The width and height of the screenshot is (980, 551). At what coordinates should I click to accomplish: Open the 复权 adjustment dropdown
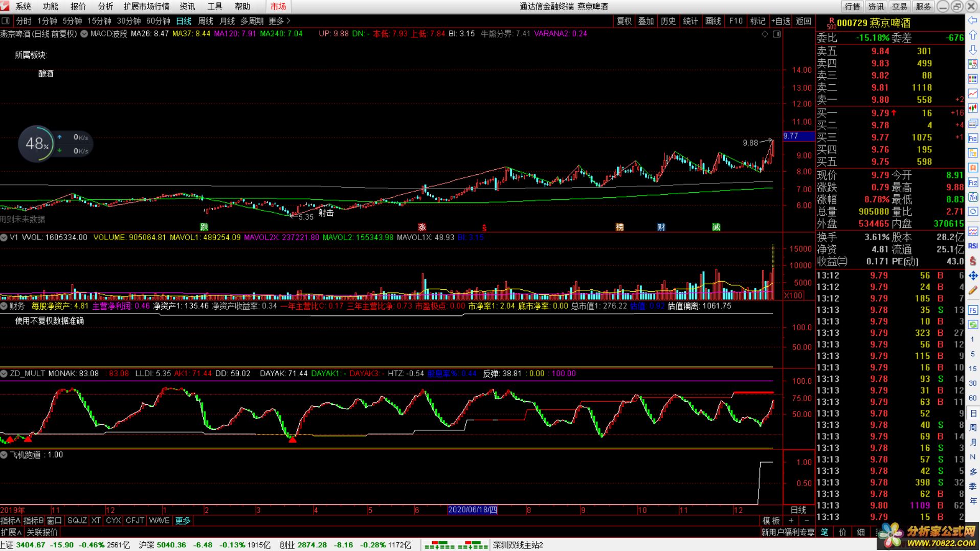624,21
